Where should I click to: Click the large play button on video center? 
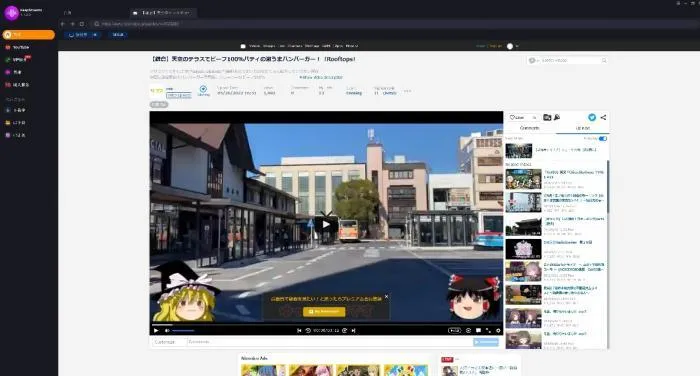tap(326, 225)
